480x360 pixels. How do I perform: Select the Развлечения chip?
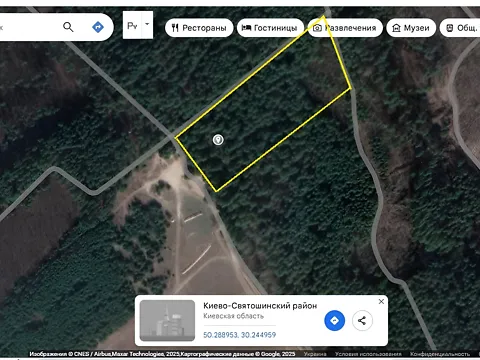tap(345, 28)
